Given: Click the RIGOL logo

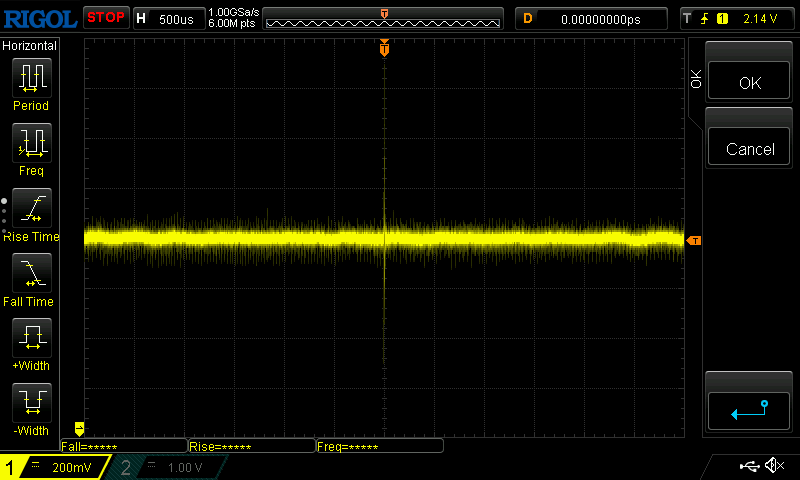Looking at the screenshot, I should click(40, 19).
